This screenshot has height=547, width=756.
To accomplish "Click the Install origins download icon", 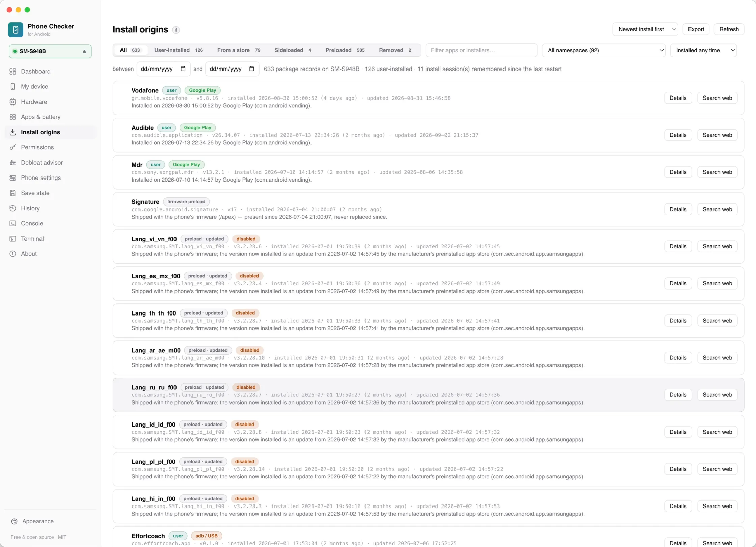I will click(x=13, y=132).
